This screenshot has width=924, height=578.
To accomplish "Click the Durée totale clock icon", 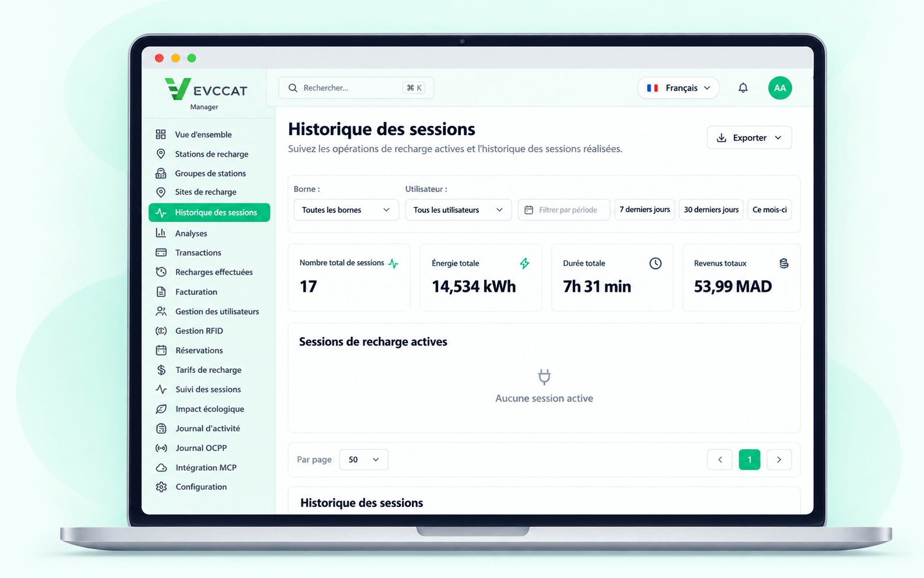I will coord(655,263).
